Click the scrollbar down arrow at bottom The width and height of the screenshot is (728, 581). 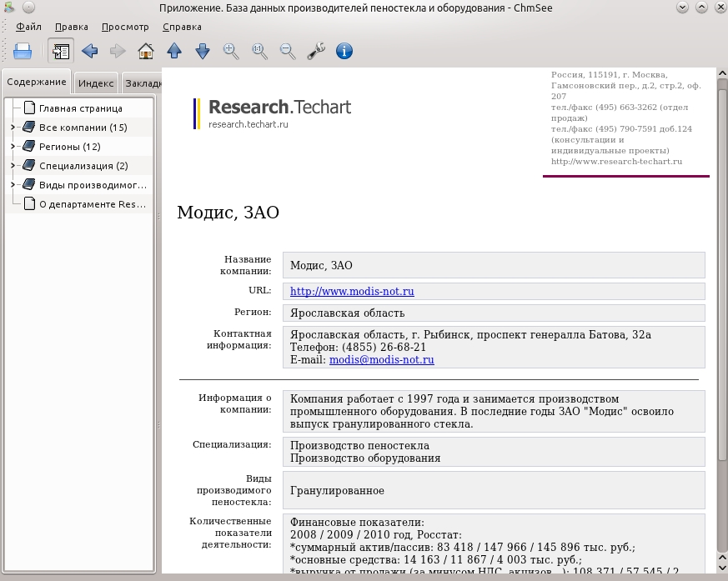click(x=722, y=568)
